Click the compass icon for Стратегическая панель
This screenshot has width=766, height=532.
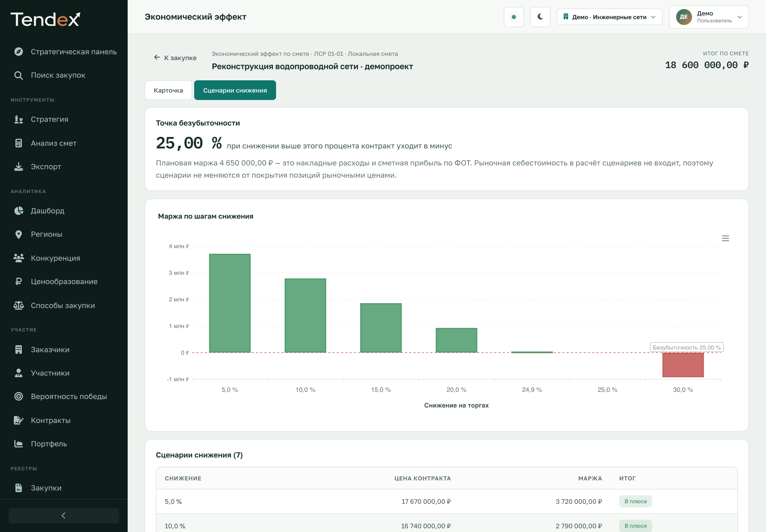tap(19, 52)
